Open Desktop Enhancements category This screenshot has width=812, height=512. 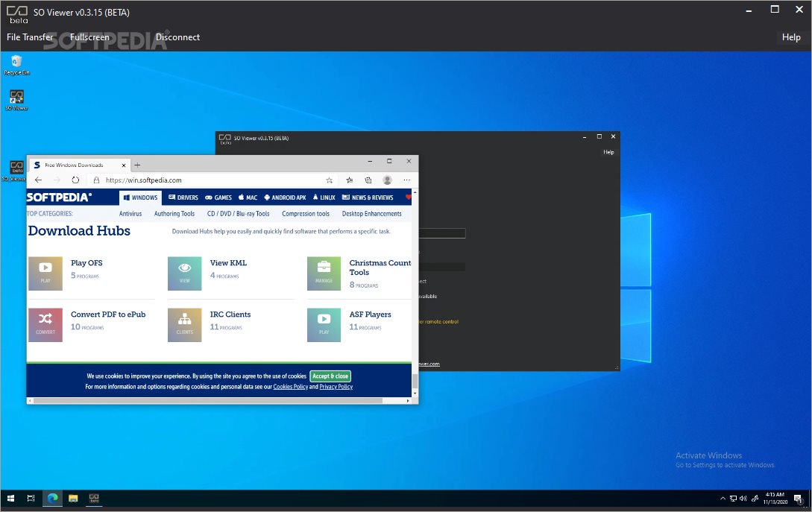coord(372,213)
